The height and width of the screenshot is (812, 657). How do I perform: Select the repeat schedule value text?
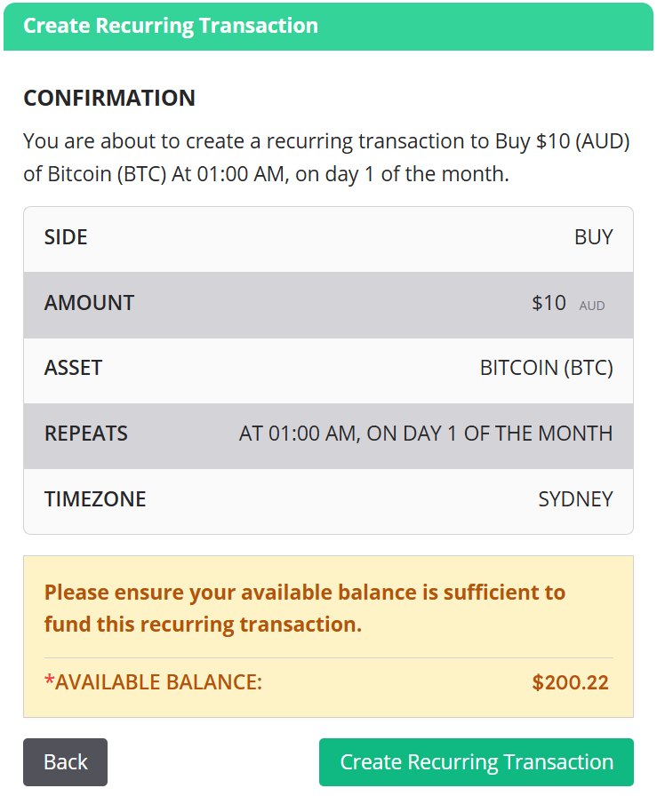click(x=426, y=434)
